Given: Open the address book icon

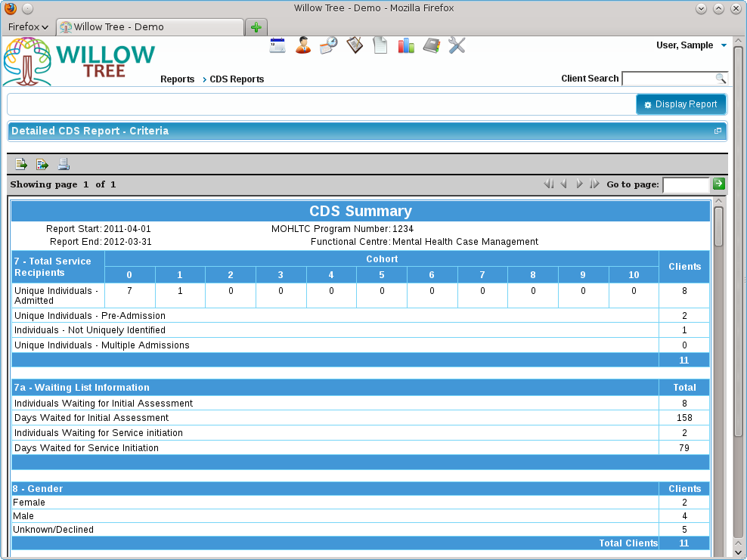Looking at the screenshot, I should (432, 45).
